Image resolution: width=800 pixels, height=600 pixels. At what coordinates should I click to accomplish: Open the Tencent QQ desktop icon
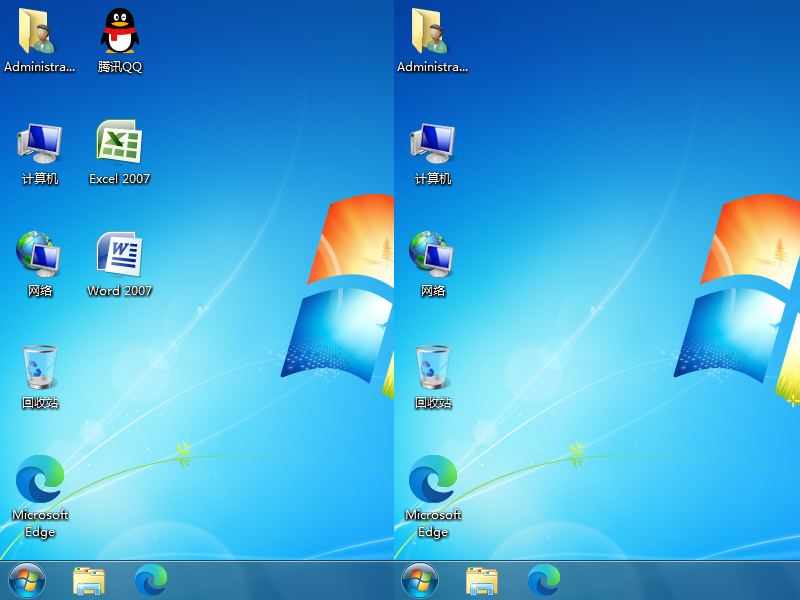pos(118,30)
